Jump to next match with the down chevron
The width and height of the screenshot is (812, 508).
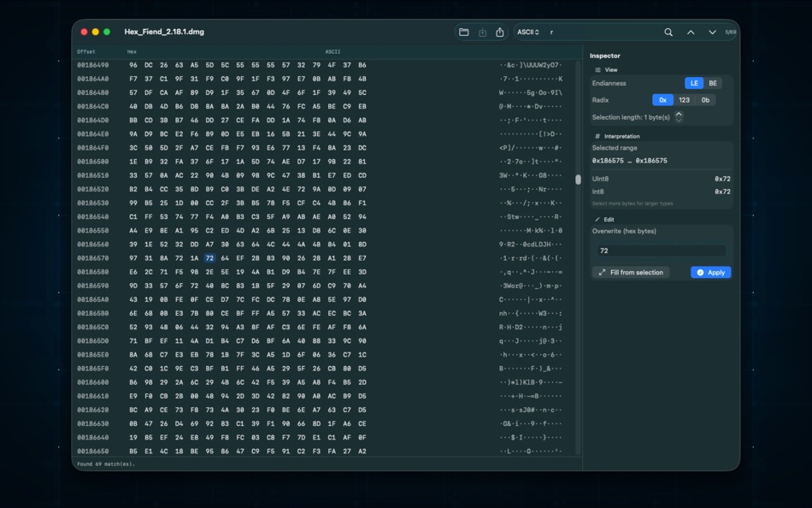coord(712,32)
